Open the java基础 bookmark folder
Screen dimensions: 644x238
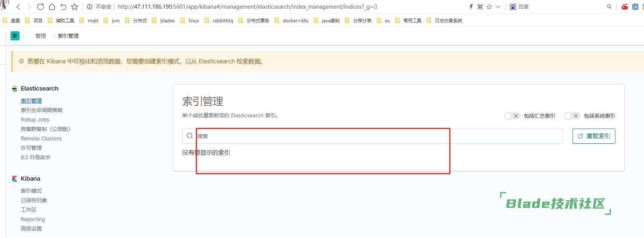coord(327,21)
